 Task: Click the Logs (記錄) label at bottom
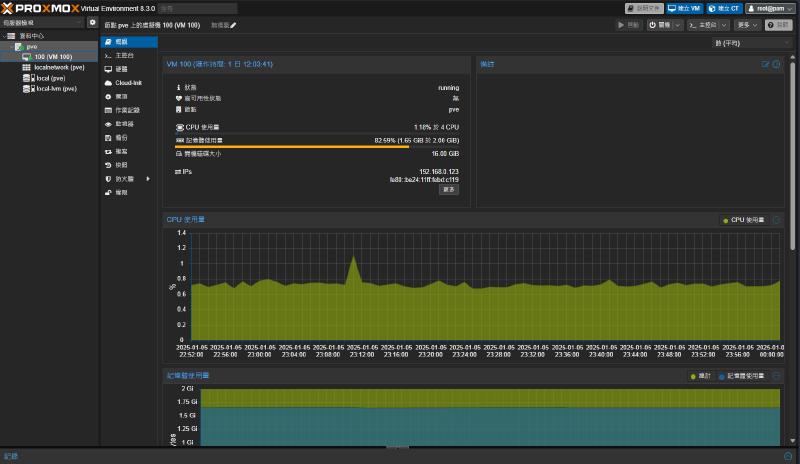[11, 456]
